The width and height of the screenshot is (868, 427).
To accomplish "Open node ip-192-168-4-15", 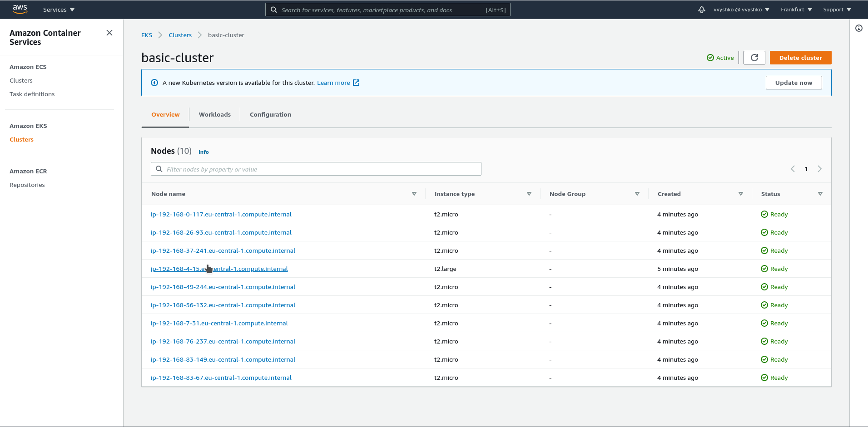I will tap(219, 269).
